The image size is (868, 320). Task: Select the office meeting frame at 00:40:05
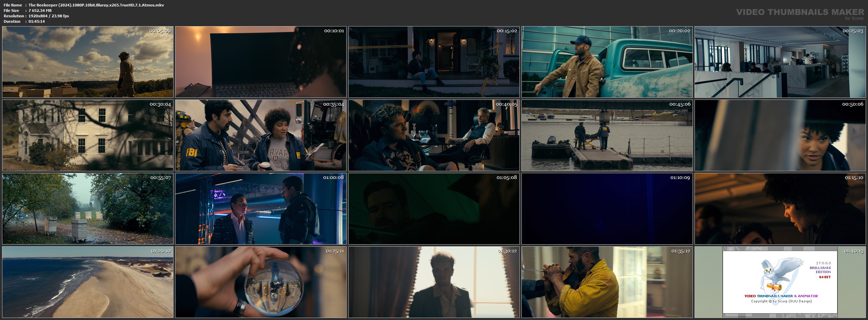434,135
